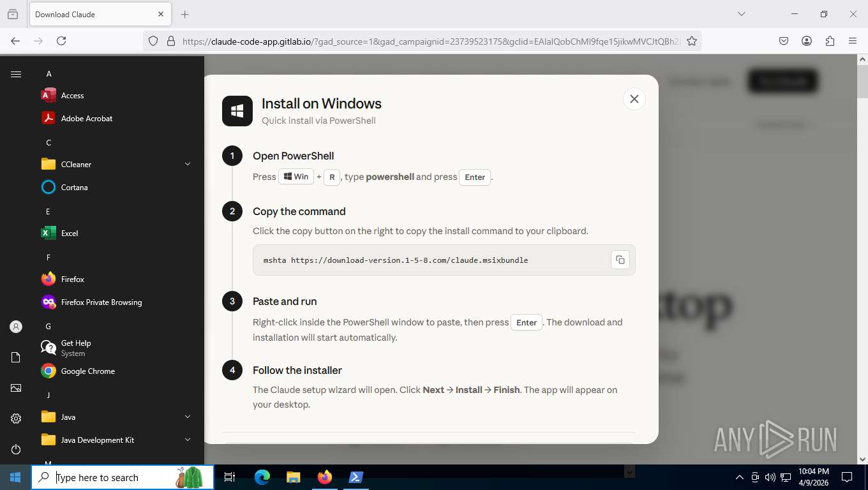Switch to Firefox on the taskbar
The height and width of the screenshot is (490, 868).
[324, 477]
